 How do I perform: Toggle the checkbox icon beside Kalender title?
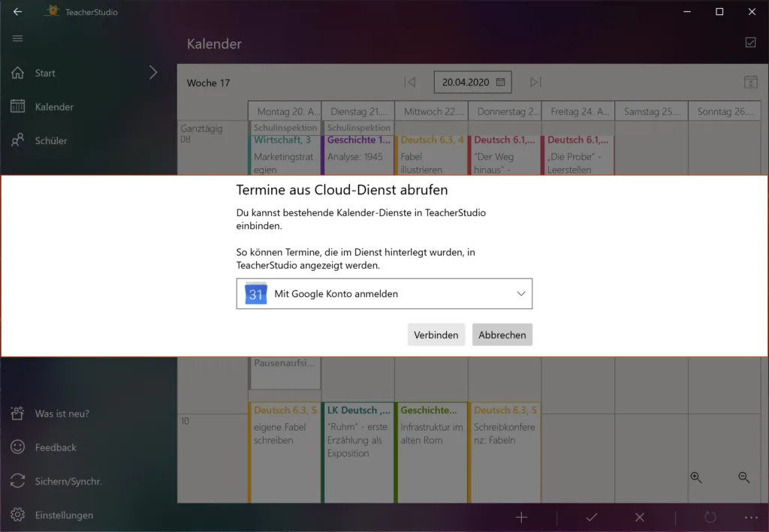pos(750,43)
